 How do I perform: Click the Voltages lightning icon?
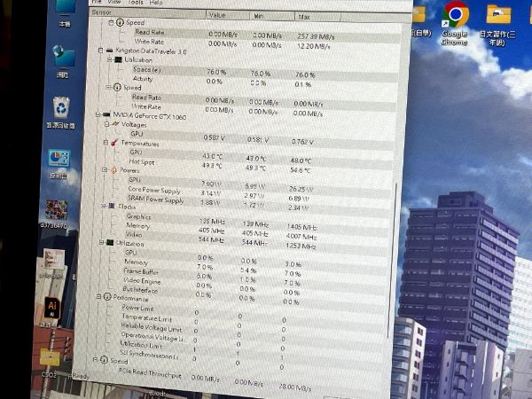point(115,124)
